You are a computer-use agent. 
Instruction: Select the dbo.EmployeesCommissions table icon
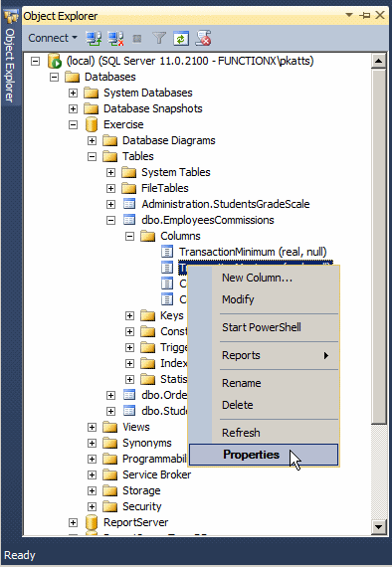[129, 220]
